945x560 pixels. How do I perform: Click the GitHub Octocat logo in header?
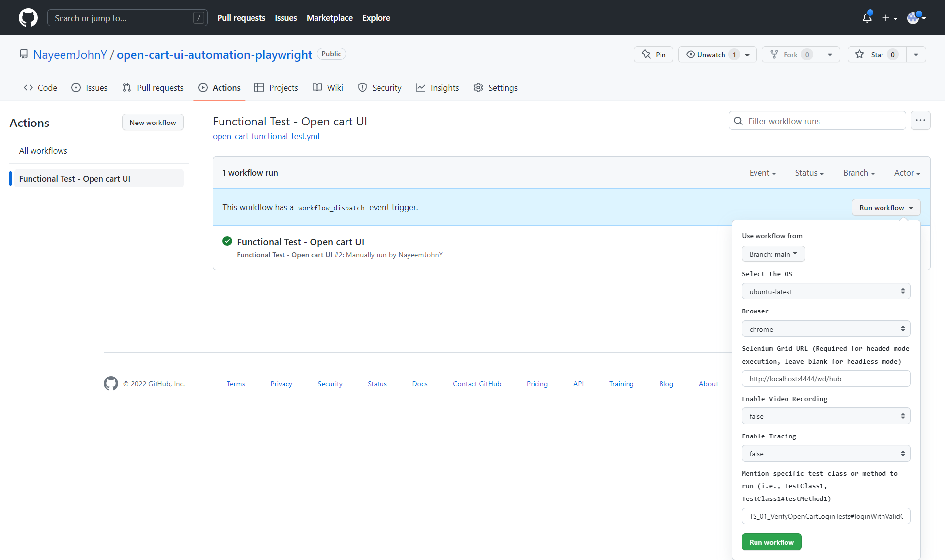(28, 18)
